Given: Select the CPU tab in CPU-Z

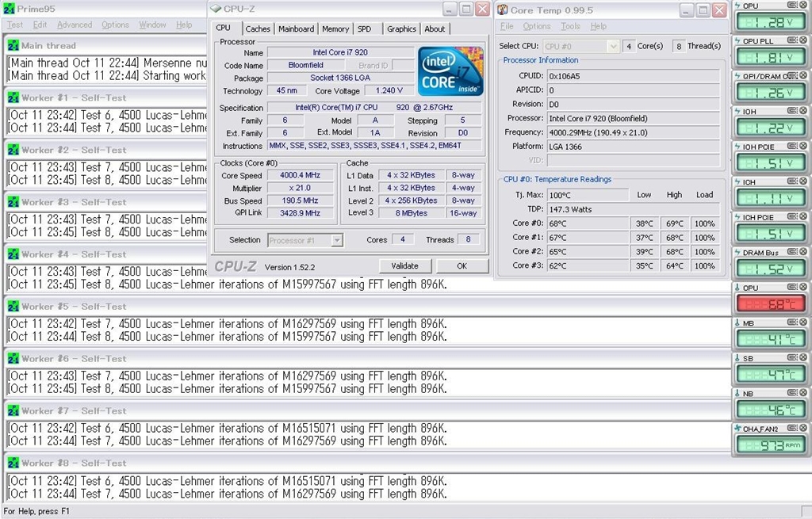Looking at the screenshot, I should [224, 28].
